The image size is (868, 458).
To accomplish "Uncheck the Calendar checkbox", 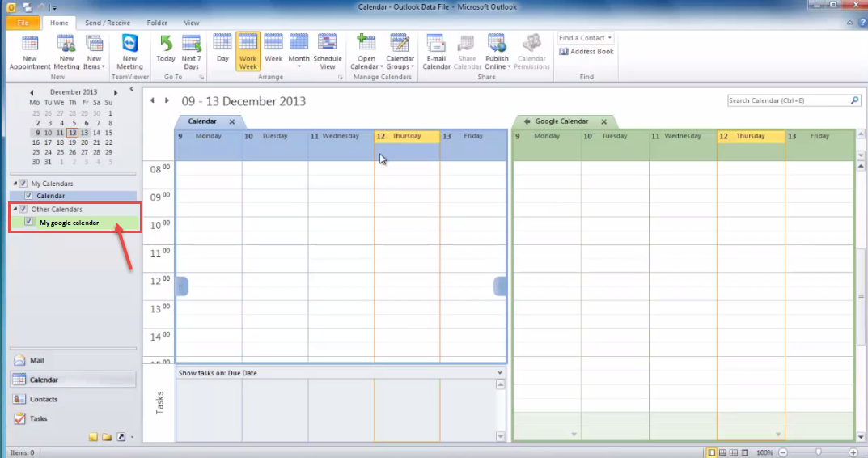I will [x=28, y=196].
